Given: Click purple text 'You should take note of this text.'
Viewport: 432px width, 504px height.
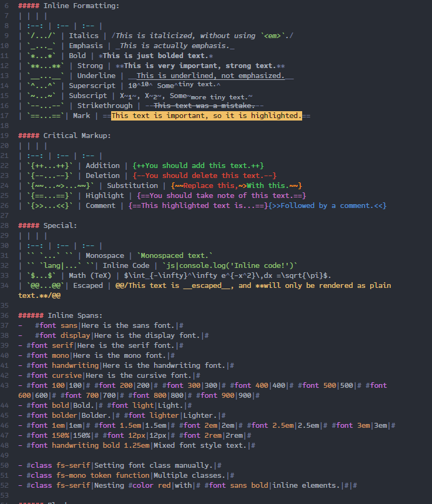Looking at the screenshot, I should tap(221, 195).
